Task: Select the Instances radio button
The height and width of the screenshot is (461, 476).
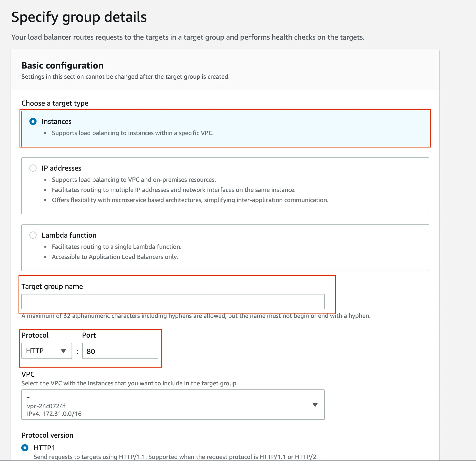Action: click(33, 122)
